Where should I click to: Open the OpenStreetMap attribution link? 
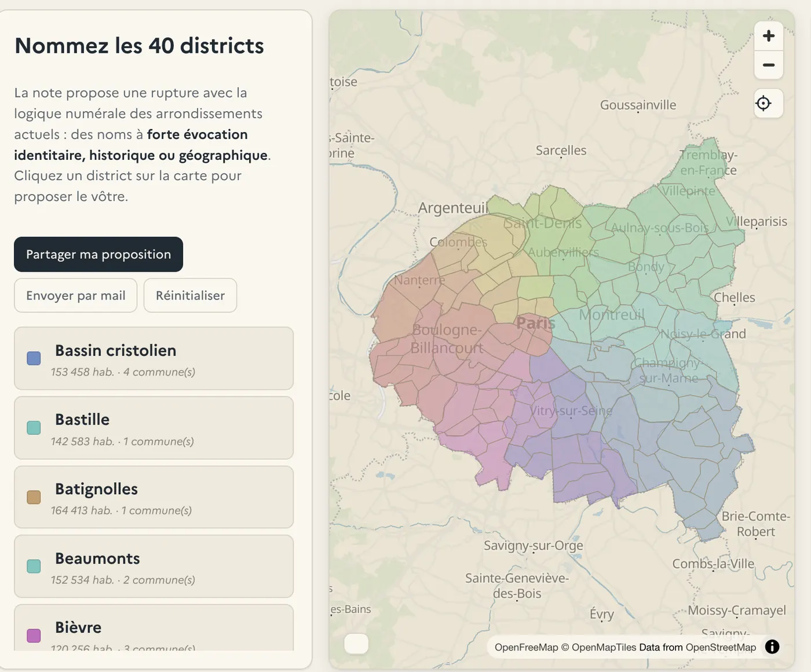click(721, 647)
